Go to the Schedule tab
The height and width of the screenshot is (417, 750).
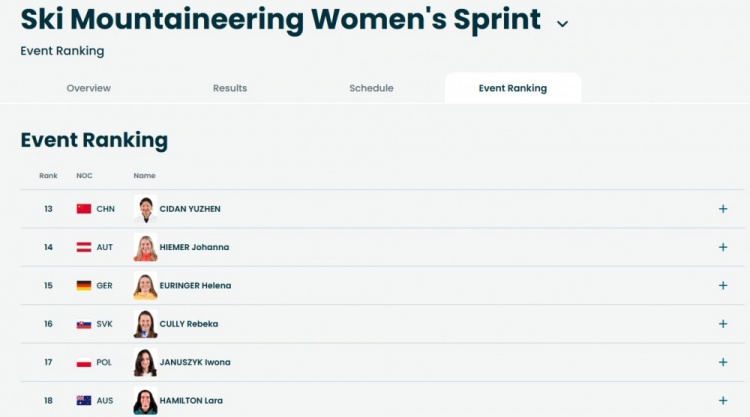coord(371,88)
